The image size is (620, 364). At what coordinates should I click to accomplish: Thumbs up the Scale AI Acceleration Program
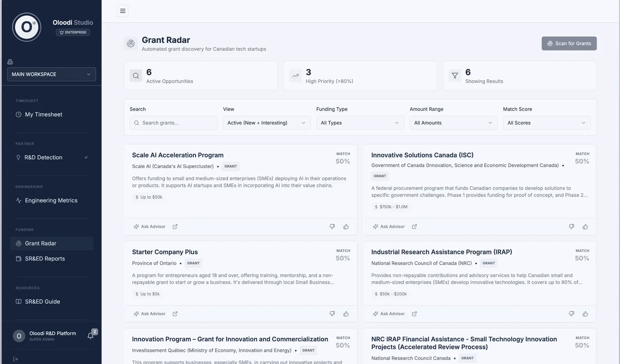pos(346,226)
